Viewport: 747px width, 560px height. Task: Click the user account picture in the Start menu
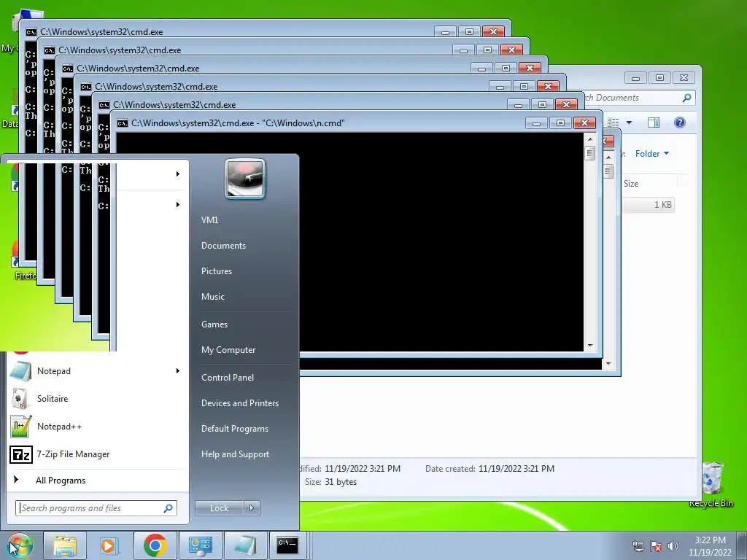click(x=245, y=179)
